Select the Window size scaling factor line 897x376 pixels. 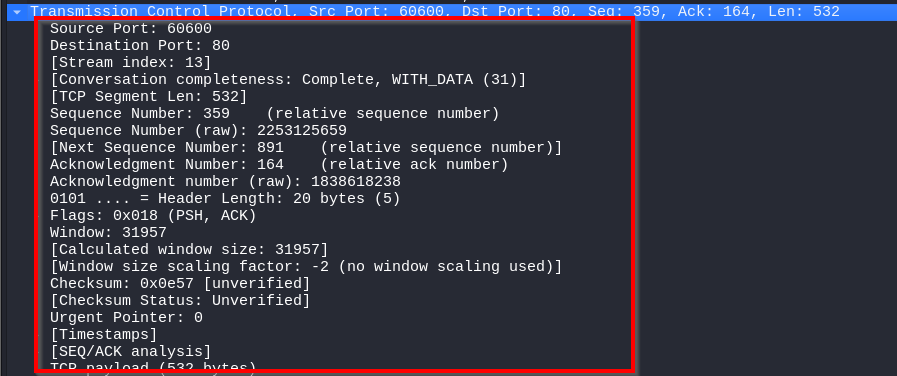click(x=306, y=267)
